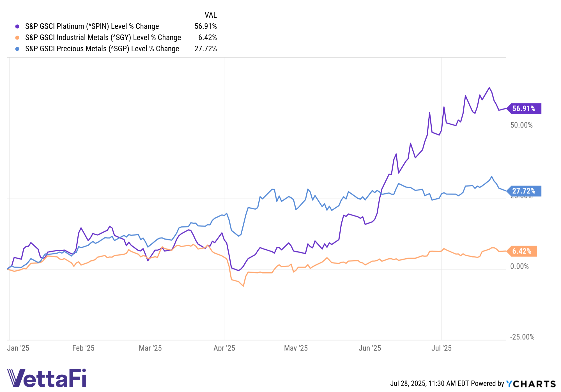Click the -25.00% y-axis label
Image resolution: width=561 pixels, height=392 pixels.
pyautogui.click(x=522, y=337)
